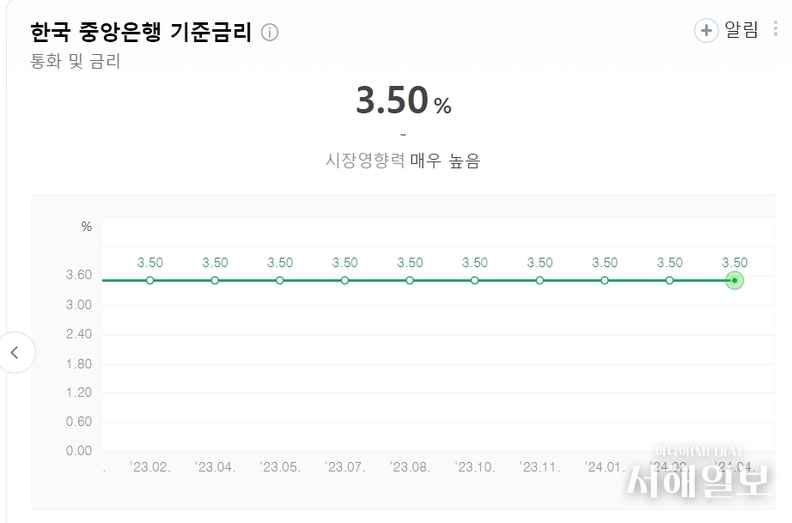
Task: Add an alert with the plus icon
Action: (x=706, y=30)
